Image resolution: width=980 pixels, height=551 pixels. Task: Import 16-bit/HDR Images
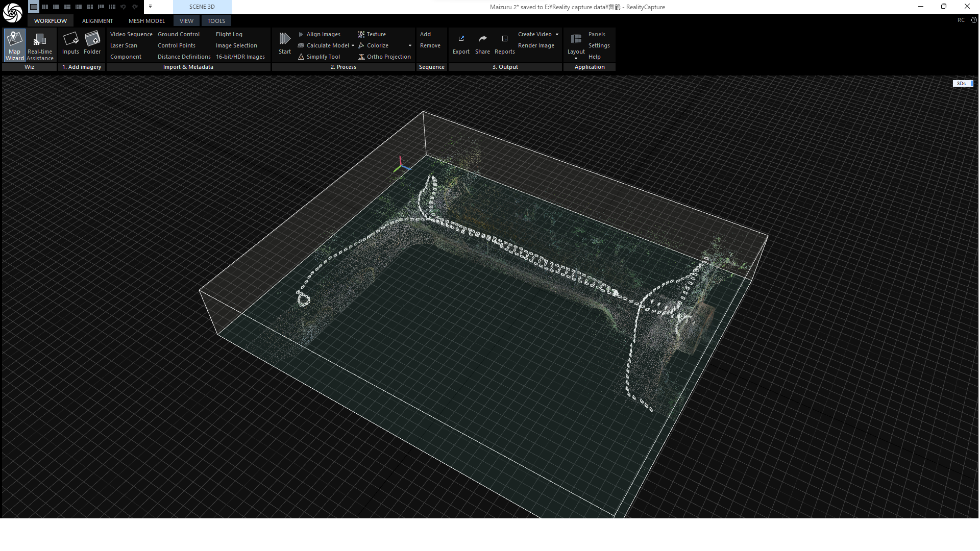pyautogui.click(x=240, y=57)
